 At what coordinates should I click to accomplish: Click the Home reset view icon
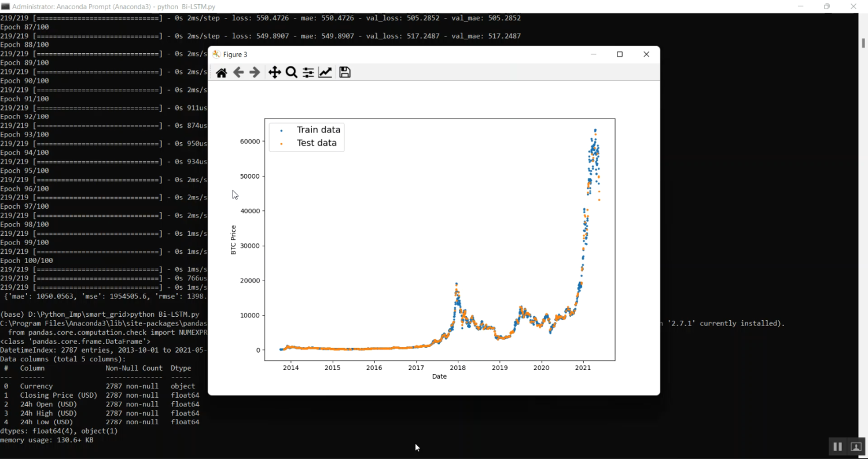[221, 72]
